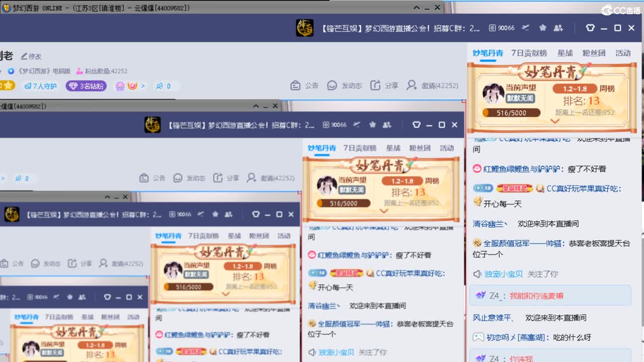Screen dimensions: 644x362
Task: Click star icon in third-level nested CC title bar
Action: (215, 214)
